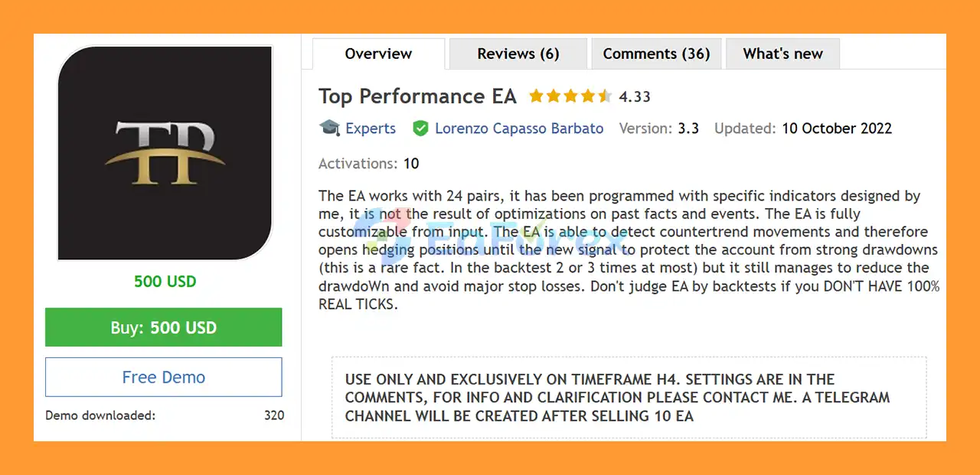Click the graduation cap Experts icon
The image size is (980, 475).
point(330,129)
